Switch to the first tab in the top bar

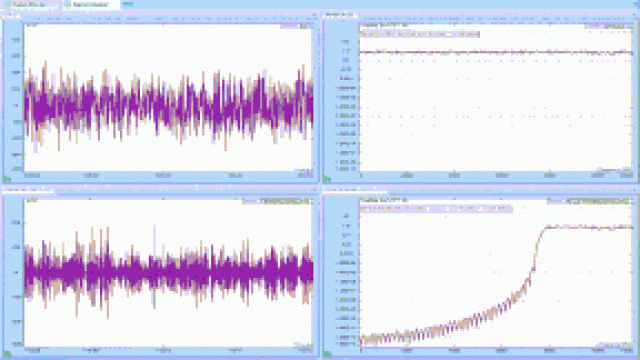pyautogui.click(x=31, y=4)
